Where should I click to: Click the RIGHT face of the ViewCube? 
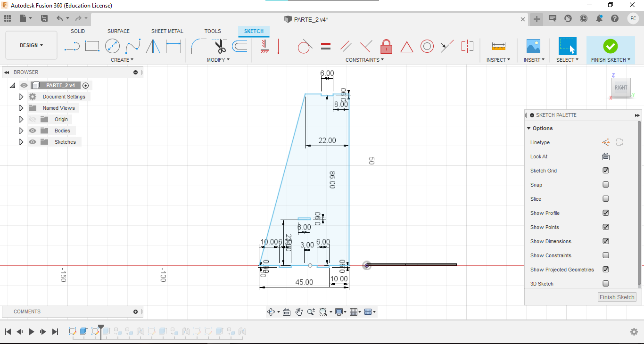621,87
